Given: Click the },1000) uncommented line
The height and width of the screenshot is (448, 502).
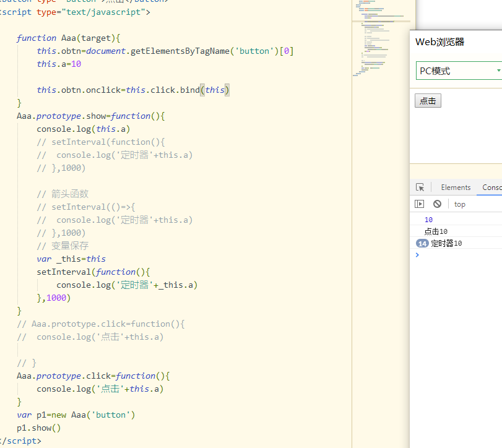Looking at the screenshot, I should click(x=53, y=298).
